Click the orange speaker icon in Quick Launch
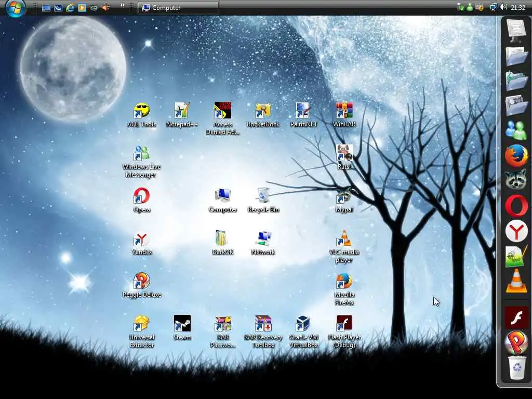The height and width of the screenshot is (399, 532). click(105, 7)
